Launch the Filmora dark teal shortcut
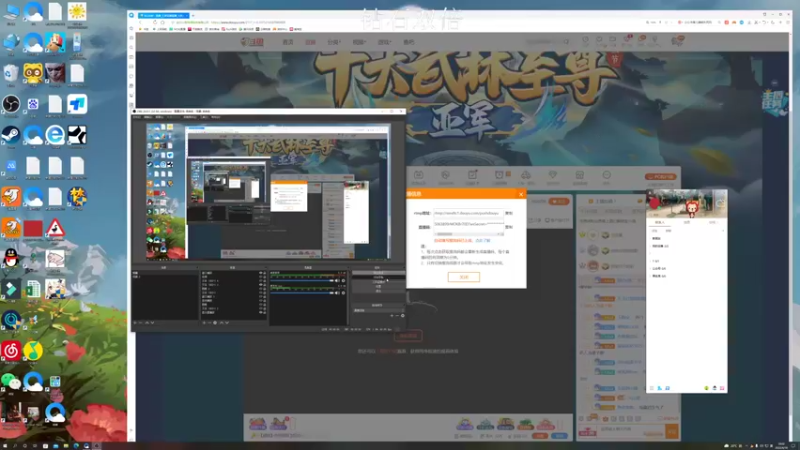 click(x=11, y=289)
